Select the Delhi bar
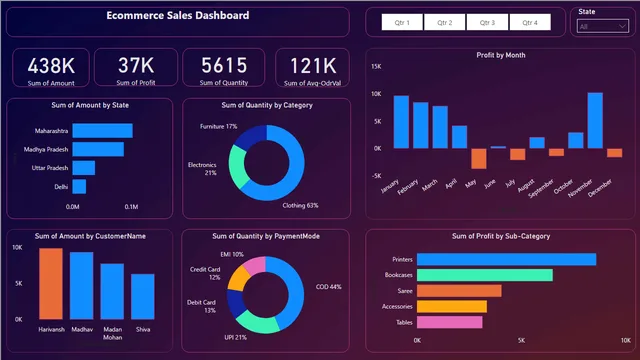 coord(79,187)
